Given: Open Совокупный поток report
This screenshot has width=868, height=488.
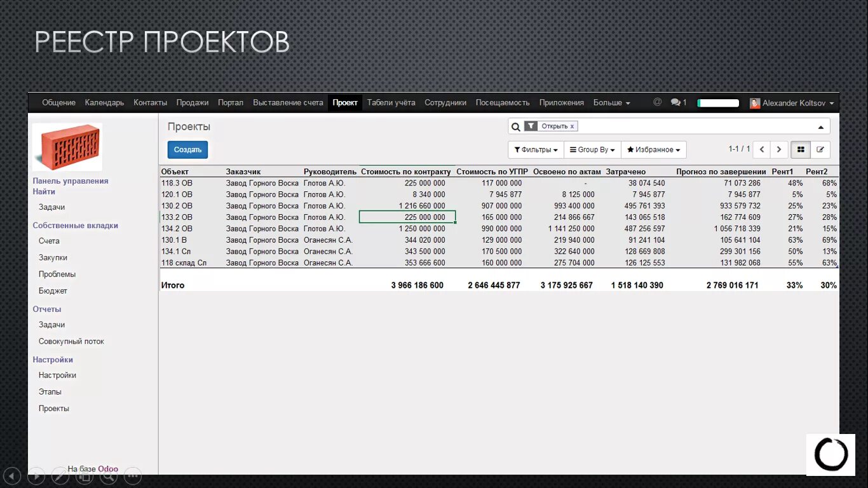Looking at the screenshot, I should [71, 341].
